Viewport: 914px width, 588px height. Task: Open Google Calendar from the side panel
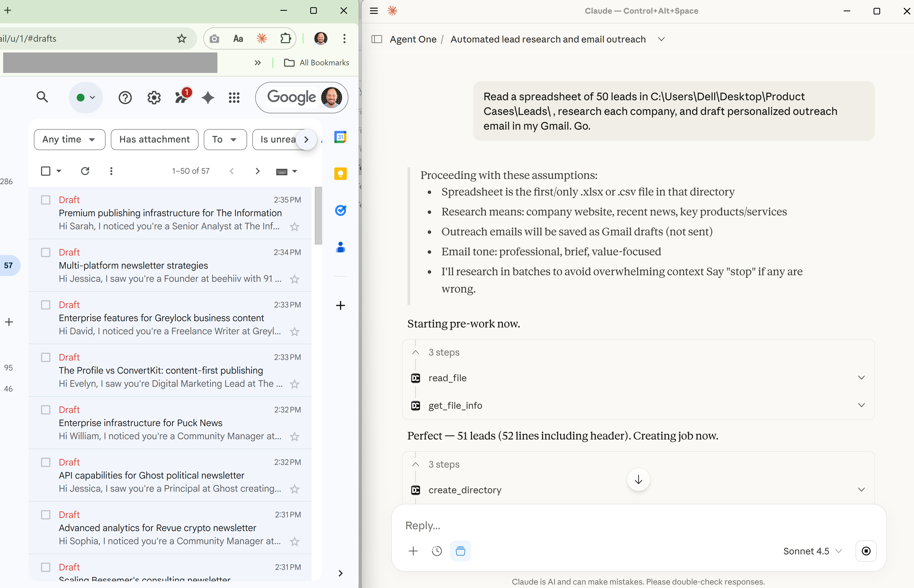[x=340, y=137]
